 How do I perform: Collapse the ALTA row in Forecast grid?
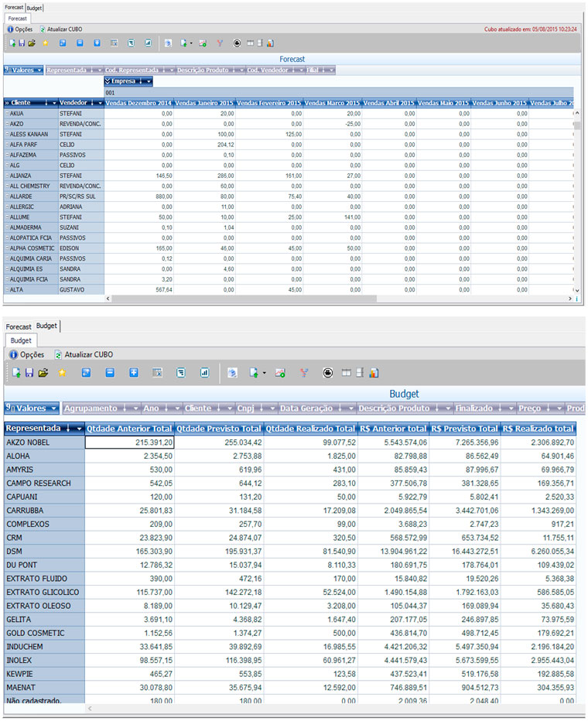(7, 289)
